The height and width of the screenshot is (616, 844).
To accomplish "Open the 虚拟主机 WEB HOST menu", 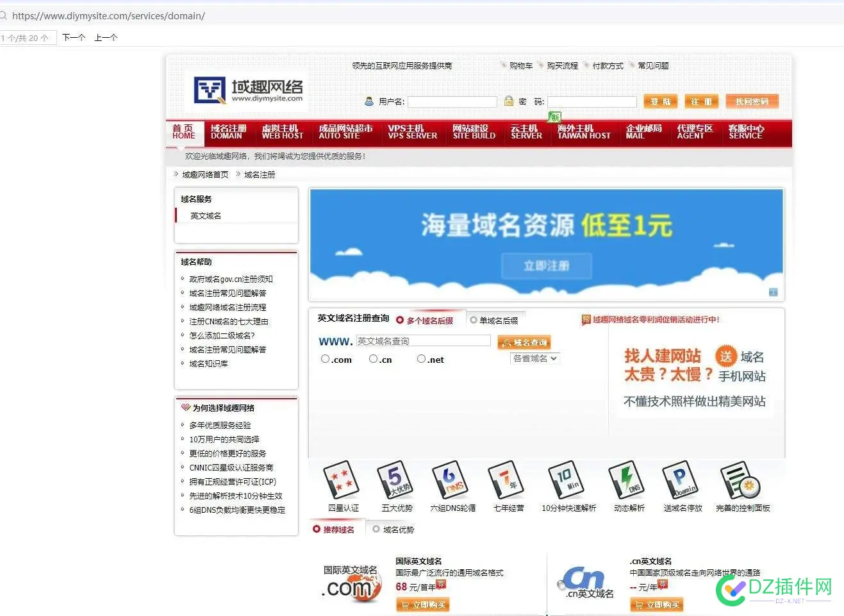I will pos(283,132).
